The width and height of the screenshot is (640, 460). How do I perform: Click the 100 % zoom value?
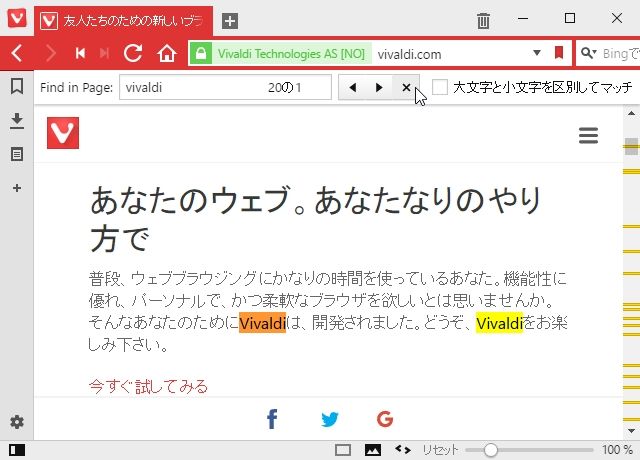coord(617,450)
